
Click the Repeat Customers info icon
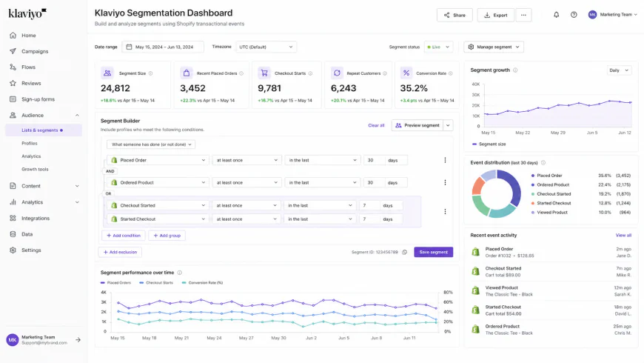pos(385,73)
